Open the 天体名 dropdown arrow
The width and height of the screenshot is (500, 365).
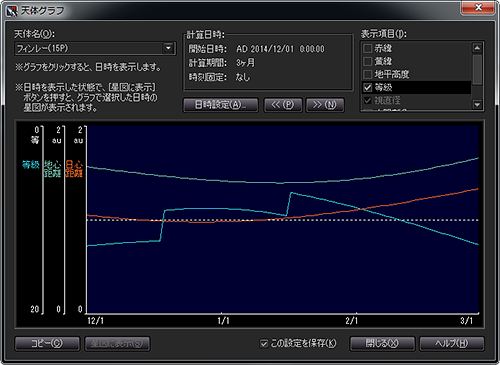168,48
